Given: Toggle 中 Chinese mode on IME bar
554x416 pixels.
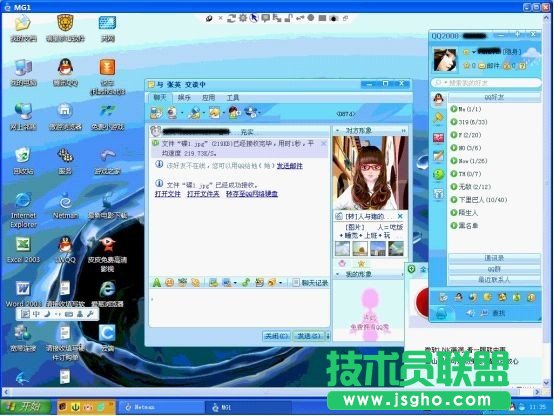Looking at the screenshot, I should pyautogui.click(x=36, y=314).
